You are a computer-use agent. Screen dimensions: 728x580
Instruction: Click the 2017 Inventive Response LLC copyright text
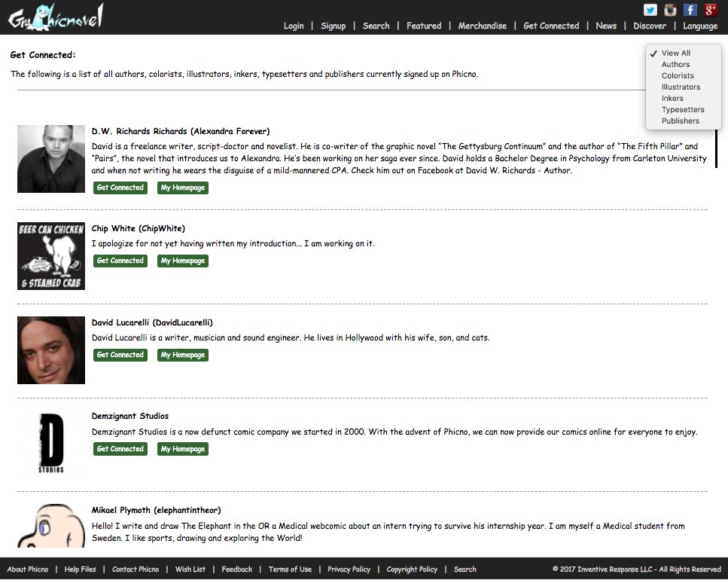point(637,569)
